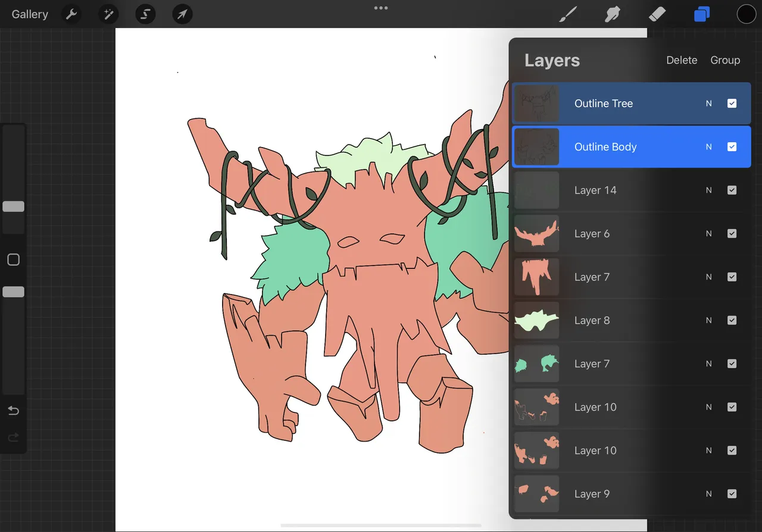The image size is (762, 532).
Task: Open the active color circle
Action: click(x=747, y=14)
